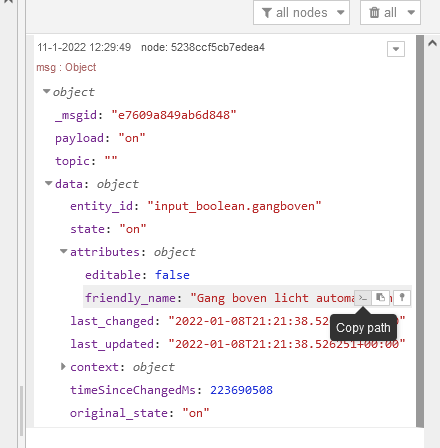Click the payload key
The width and height of the screenshot is (440, 448).
pos(79,138)
